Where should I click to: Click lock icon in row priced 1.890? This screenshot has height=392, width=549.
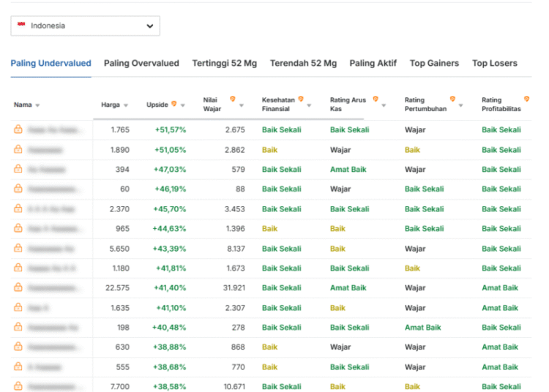(18, 150)
